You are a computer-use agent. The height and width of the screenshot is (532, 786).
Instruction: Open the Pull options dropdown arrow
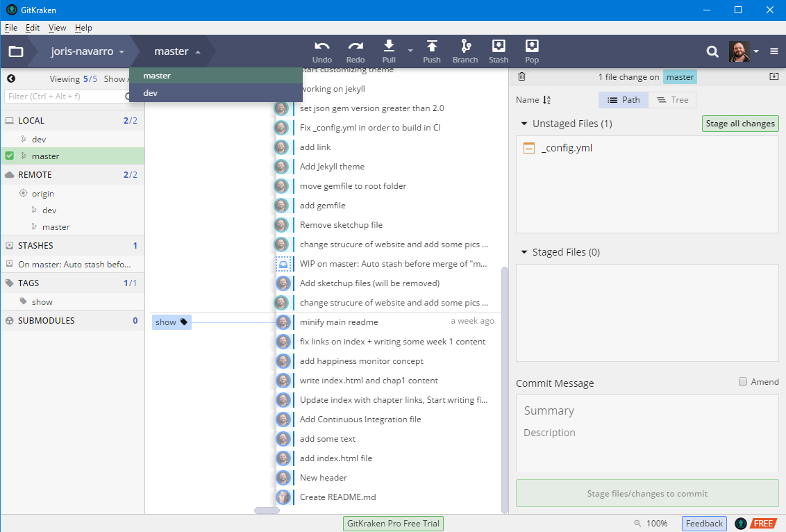coord(410,51)
